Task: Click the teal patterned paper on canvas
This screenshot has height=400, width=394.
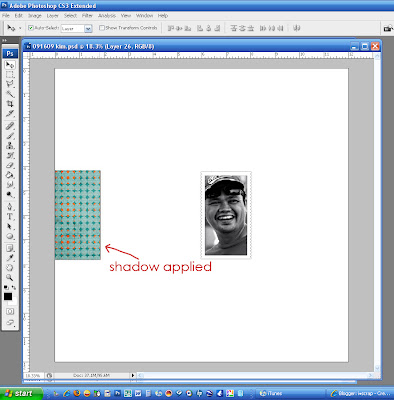Action: tap(78, 215)
